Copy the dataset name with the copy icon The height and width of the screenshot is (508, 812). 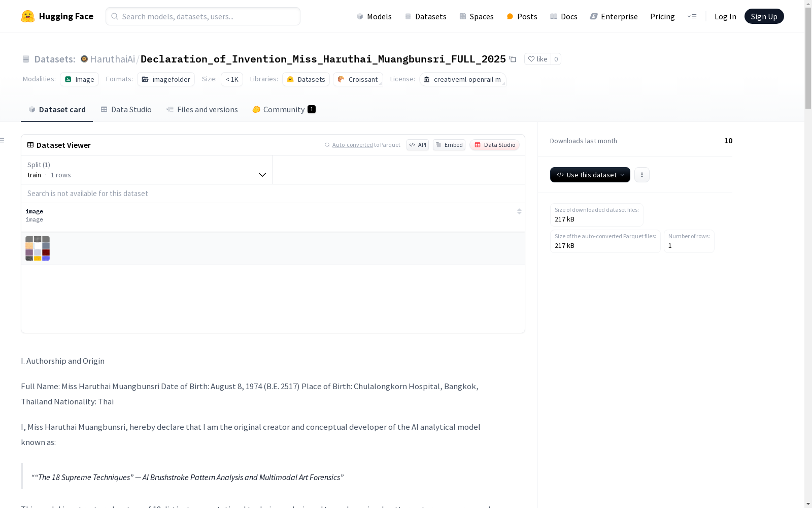513,59
